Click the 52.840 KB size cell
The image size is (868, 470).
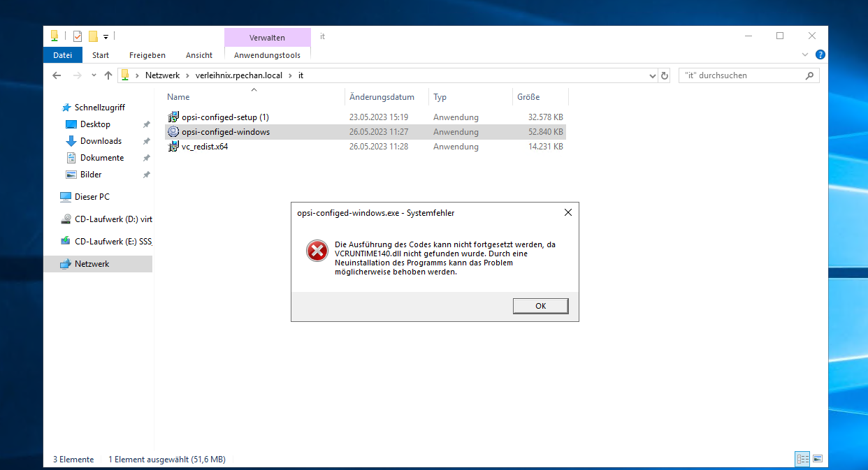tap(546, 132)
